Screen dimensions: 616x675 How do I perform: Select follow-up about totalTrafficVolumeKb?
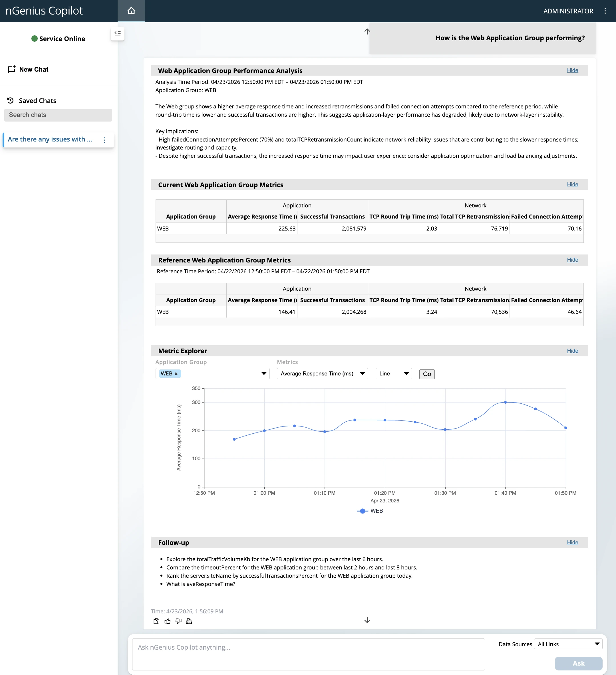[x=275, y=559]
